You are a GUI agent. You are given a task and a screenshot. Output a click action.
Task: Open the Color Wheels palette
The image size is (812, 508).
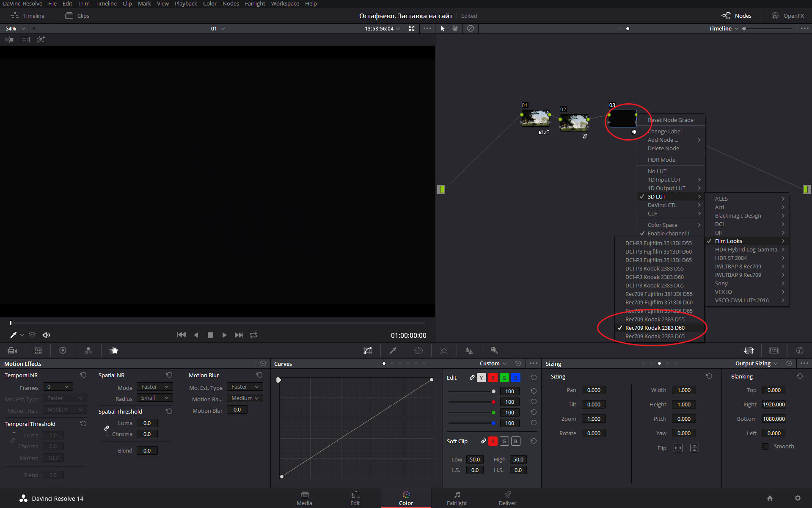coord(63,351)
